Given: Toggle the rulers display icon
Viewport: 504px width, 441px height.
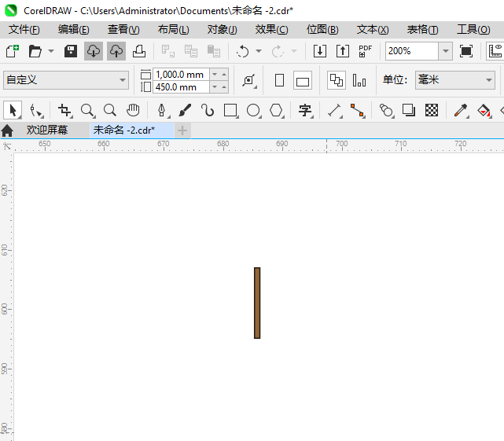Looking at the screenshot, I should (495, 51).
